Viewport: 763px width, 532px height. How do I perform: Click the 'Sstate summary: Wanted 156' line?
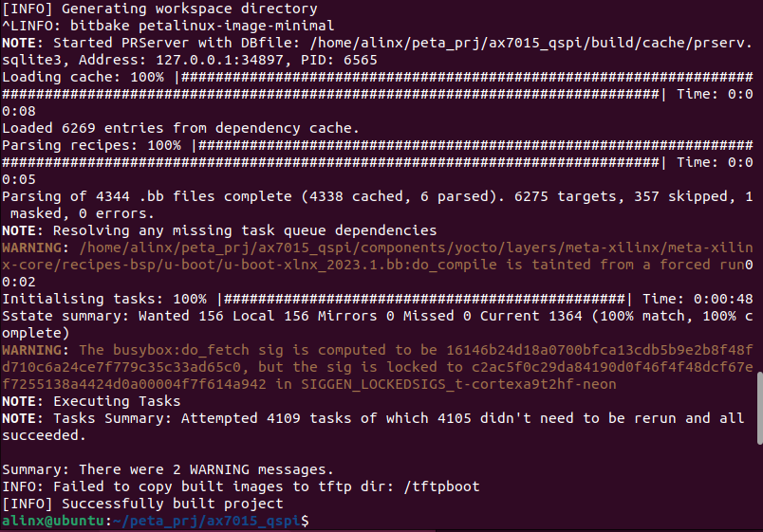[x=377, y=324]
